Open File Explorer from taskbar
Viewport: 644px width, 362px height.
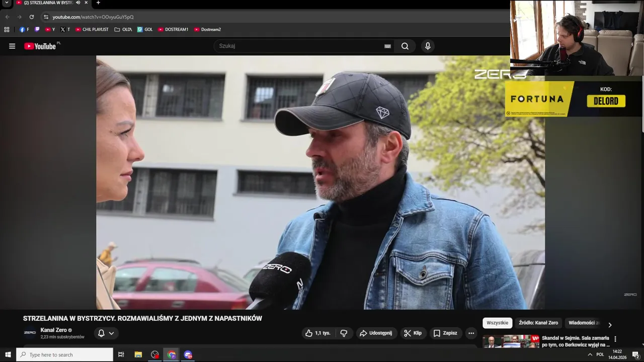[x=138, y=354]
